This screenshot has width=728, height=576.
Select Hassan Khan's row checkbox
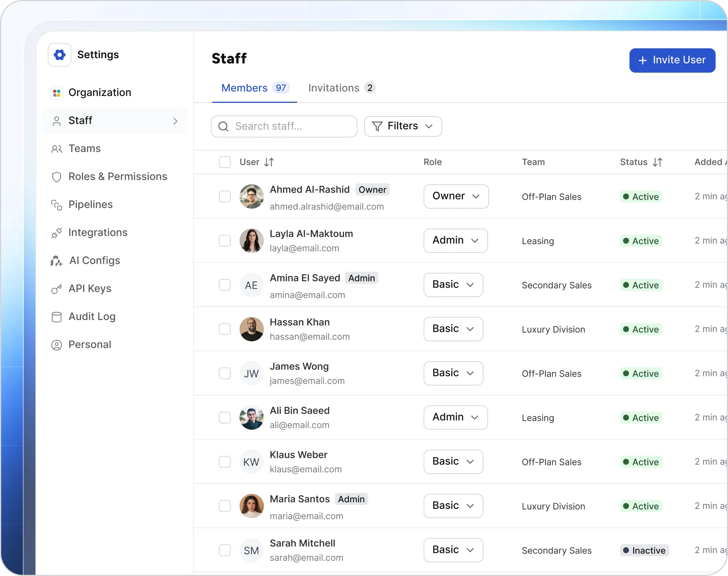point(225,329)
